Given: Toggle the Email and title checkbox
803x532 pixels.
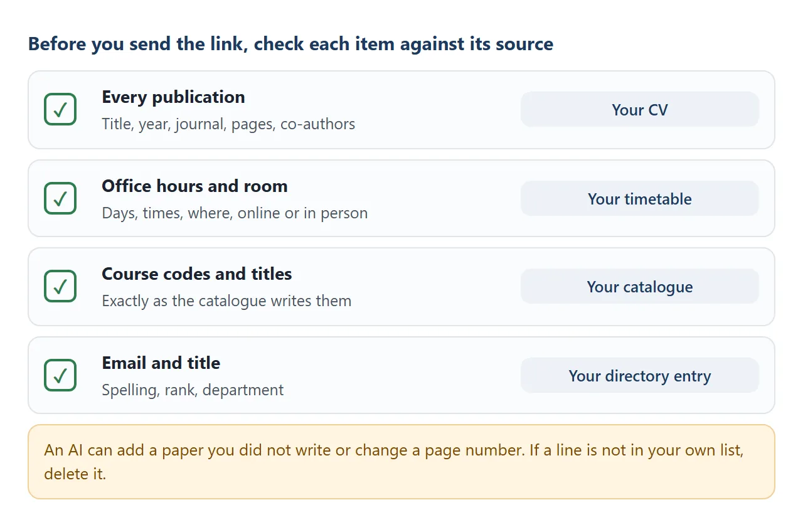Looking at the screenshot, I should 60,375.
